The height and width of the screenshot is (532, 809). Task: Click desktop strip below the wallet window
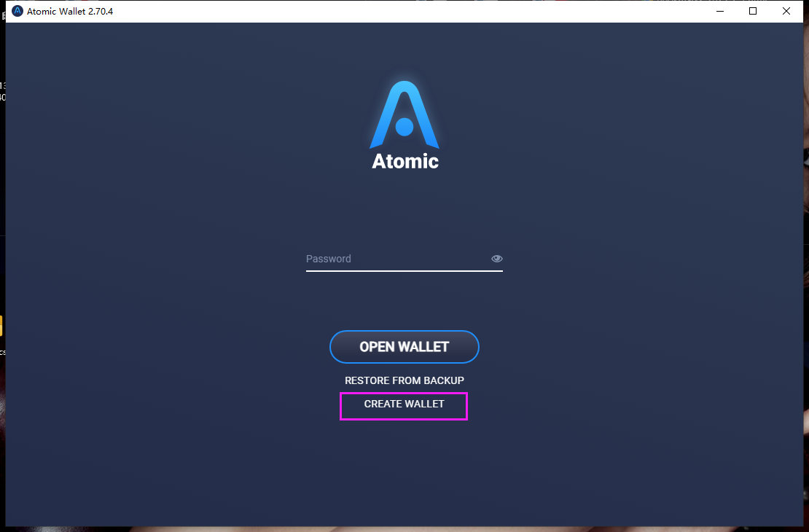coord(404,529)
